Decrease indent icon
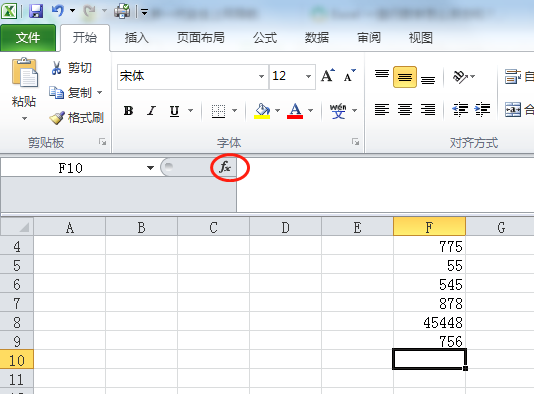This screenshot has height=394, width=534. (460, 110)
